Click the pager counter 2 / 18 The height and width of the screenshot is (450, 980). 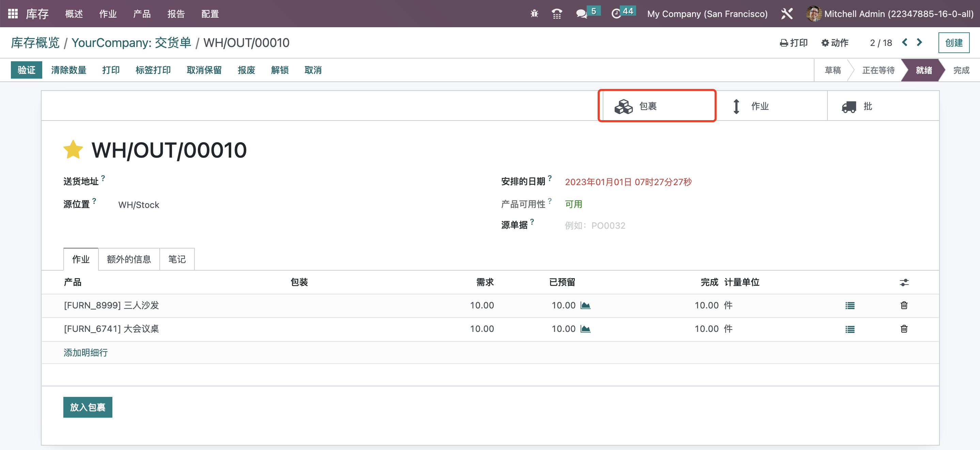tap(881, 43)
